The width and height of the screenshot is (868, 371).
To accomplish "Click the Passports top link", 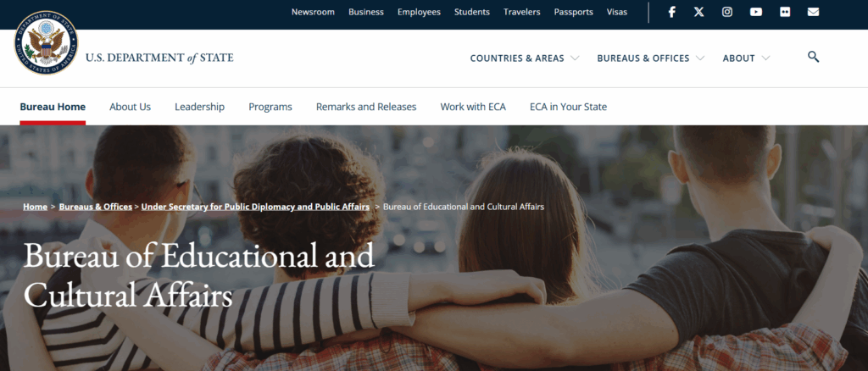I will 574,12.
